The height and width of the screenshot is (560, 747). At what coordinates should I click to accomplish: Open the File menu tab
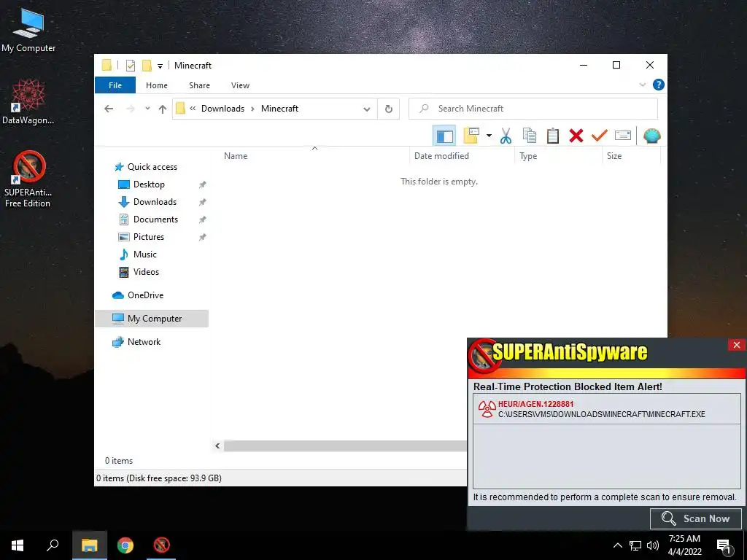pyautogui.click(x=115, y=85)
